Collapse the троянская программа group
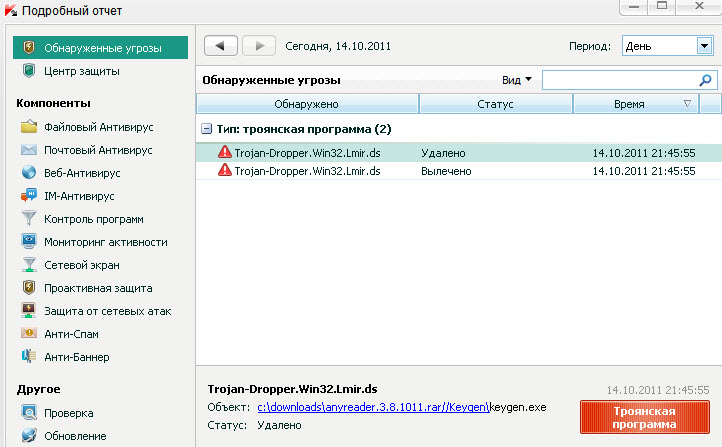Viewport: 722px width, 447px height. 206,129
